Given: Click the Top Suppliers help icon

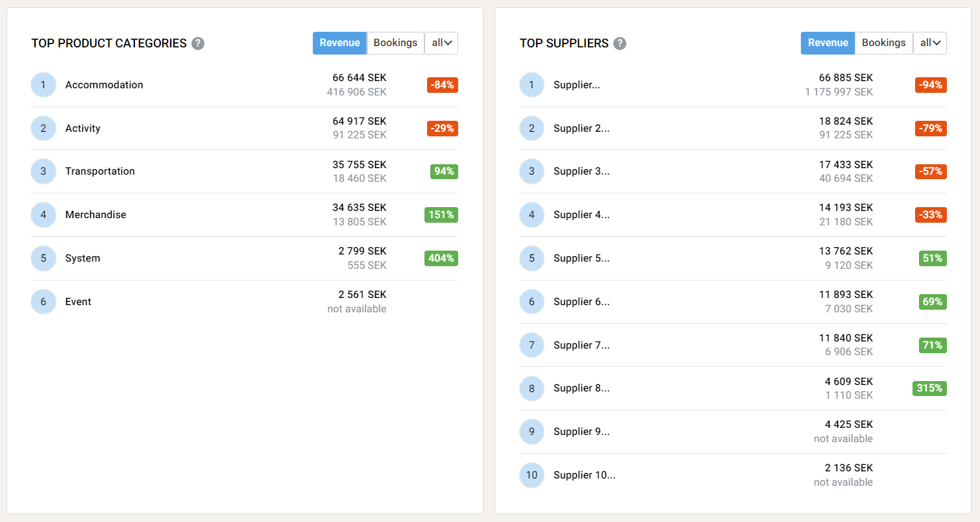Looking at the screenshot, I should pyautogui.click(x=620, y=43).
